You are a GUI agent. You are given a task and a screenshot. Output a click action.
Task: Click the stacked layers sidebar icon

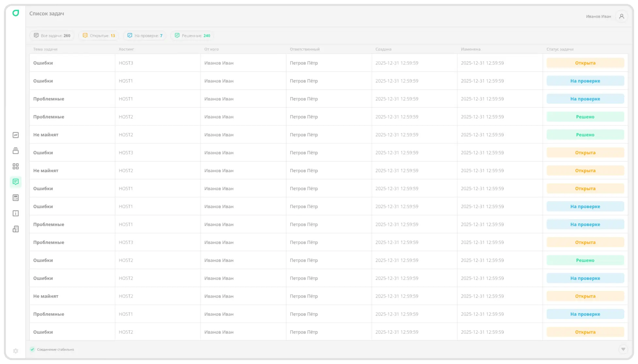tap(16, 151)
